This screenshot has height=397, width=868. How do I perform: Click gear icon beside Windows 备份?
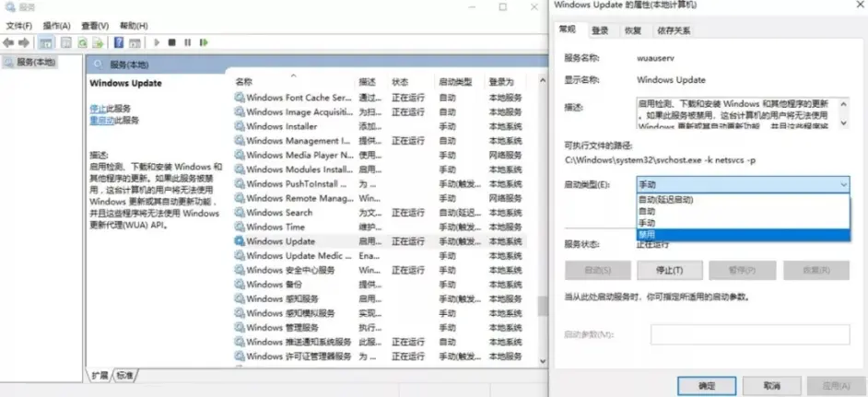(x=240, y=285)
